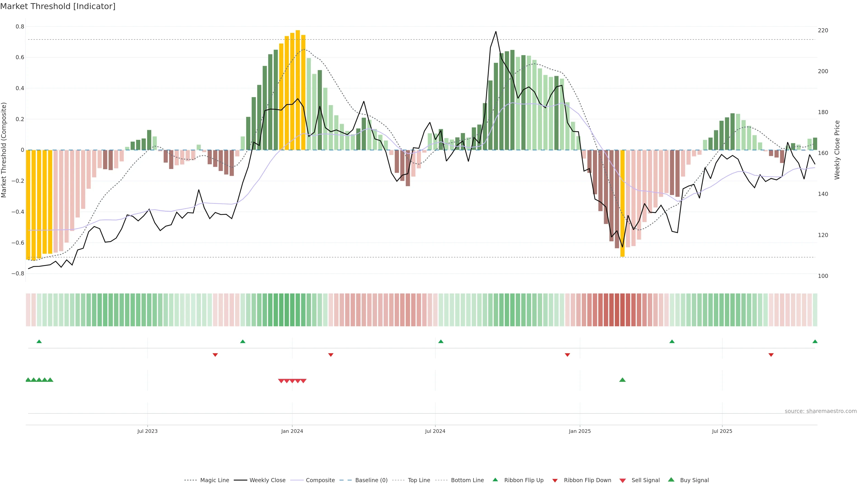Click the Sell Signal legend triangle

(622, 481)
